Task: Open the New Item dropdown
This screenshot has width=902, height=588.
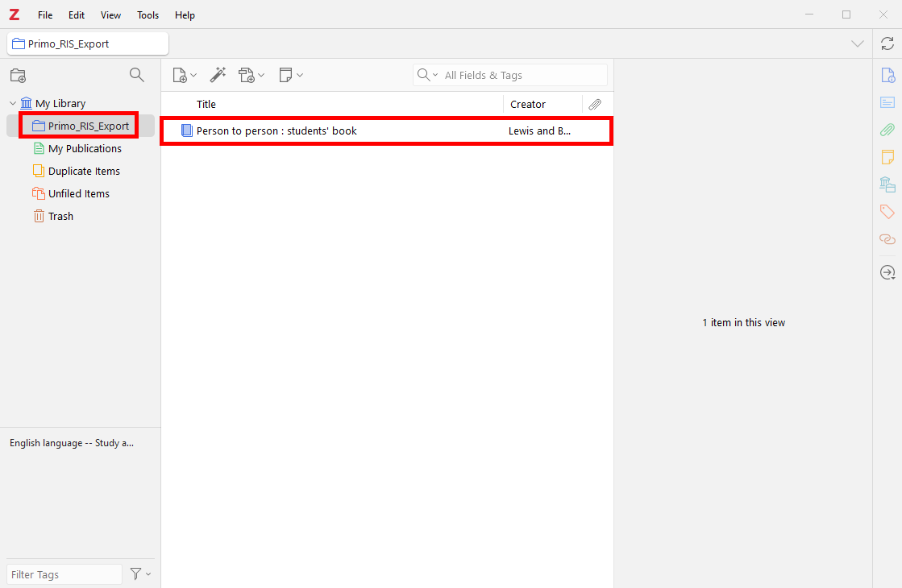Action: point(185,75)
